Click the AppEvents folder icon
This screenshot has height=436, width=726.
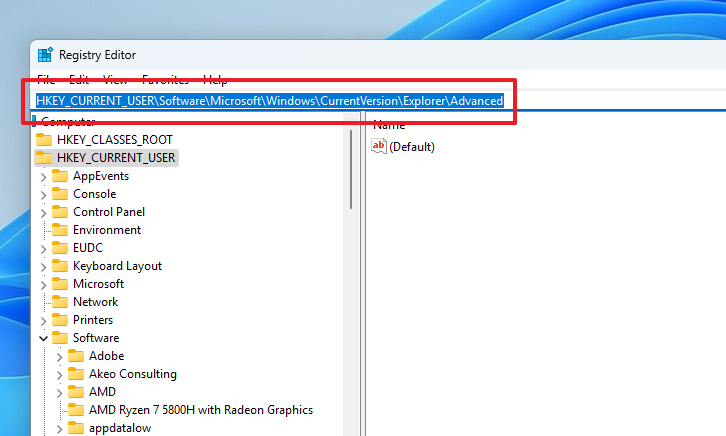(x=60, y=176)
